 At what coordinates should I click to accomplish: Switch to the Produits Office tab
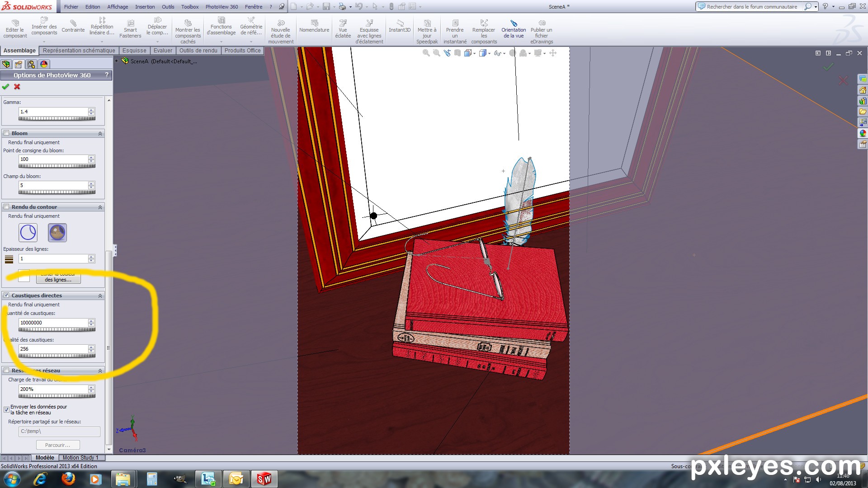tap(242, 51)
